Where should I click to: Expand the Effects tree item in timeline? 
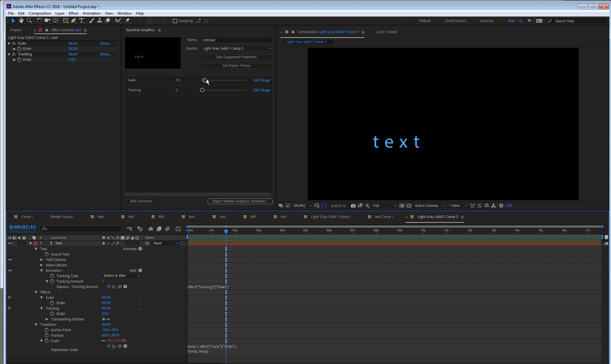(x=36, y=292)
